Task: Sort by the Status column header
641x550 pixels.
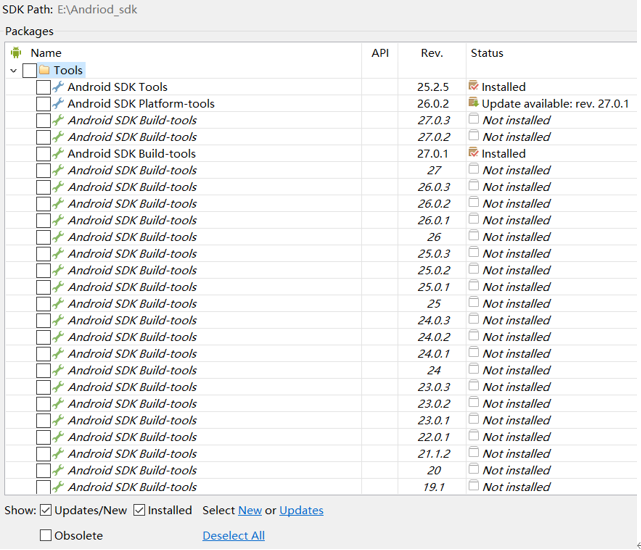Action: pyautogui.click(x=487, y=53)
